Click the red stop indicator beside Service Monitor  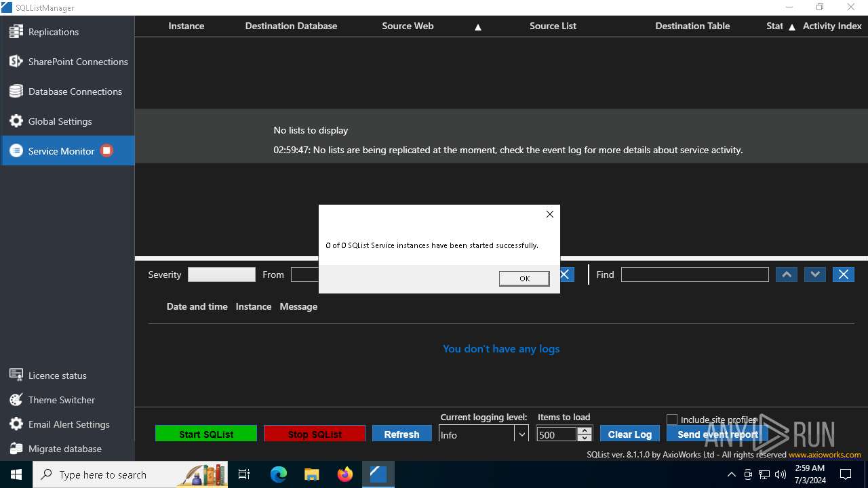tap(106, 150)
